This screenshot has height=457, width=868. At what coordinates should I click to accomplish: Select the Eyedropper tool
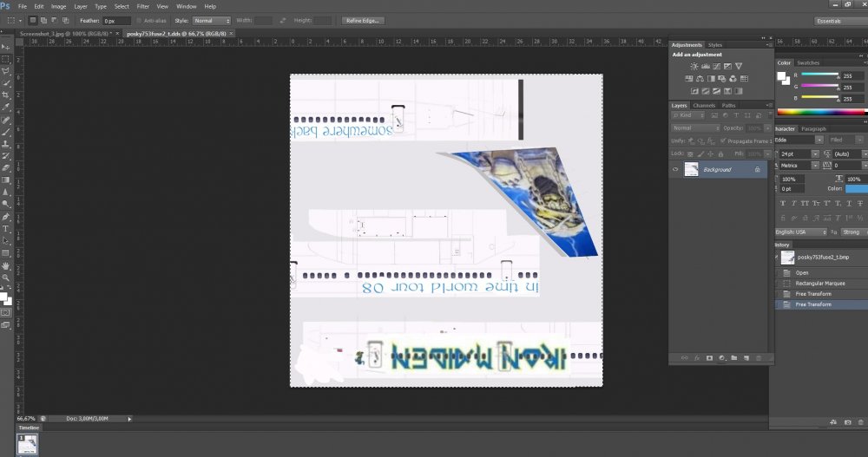[6, 107]
